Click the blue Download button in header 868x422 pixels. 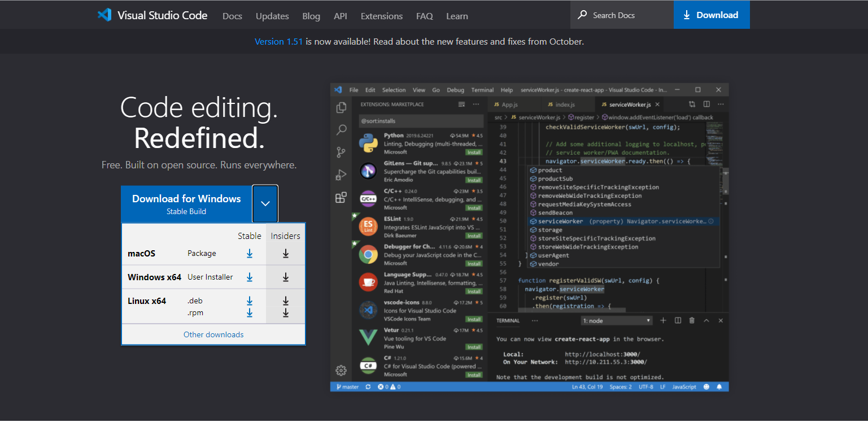(x=712, y=15)
